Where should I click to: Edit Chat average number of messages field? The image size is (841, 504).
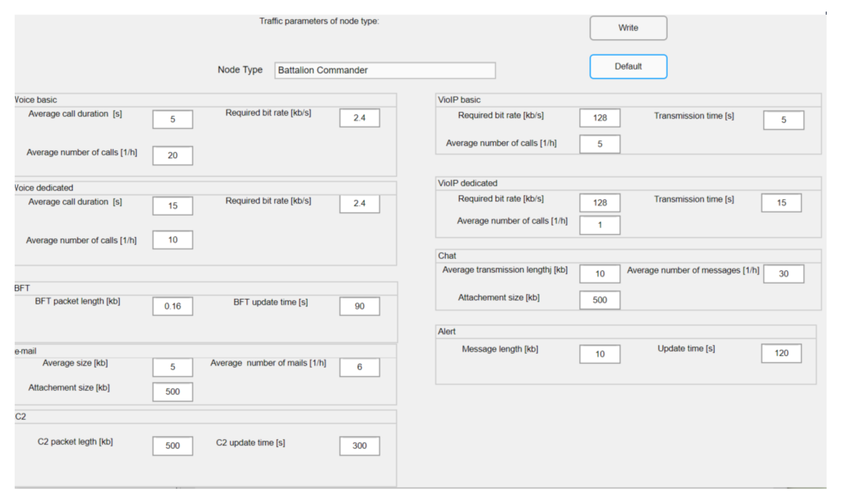click(783, 274)
